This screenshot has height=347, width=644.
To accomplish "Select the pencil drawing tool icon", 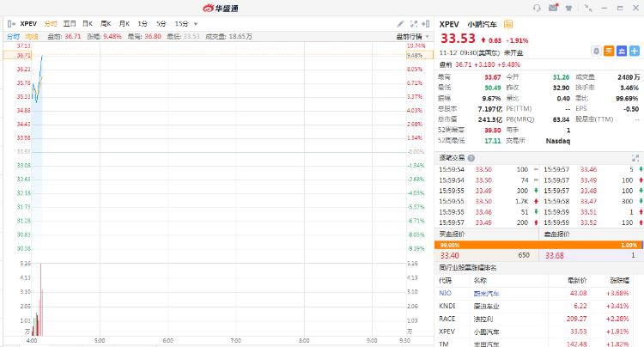I will click(401, 23).
